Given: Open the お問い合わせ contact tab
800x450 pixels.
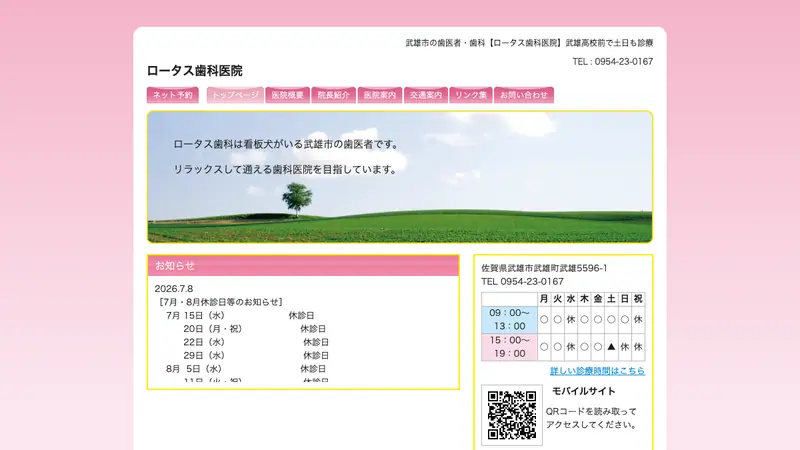Looking at the screenshot, I should click(x=523, y=95).
